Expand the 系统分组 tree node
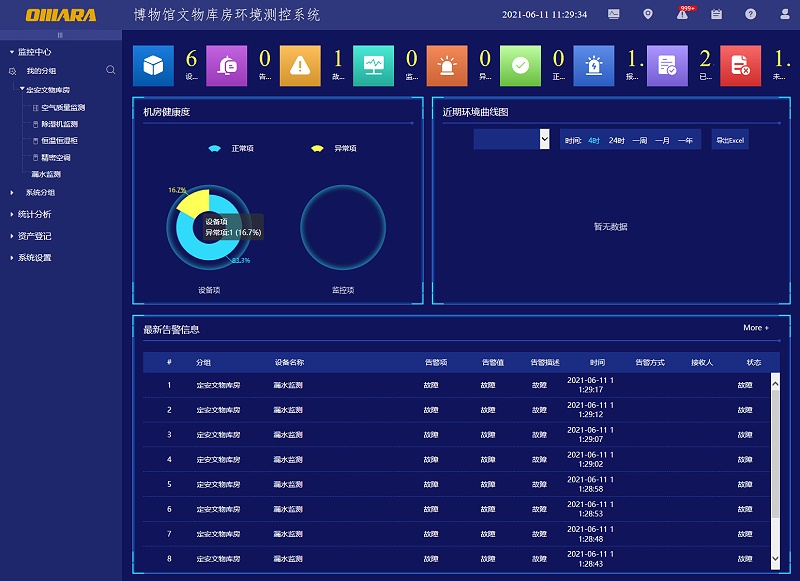This screenshot has width=800, height=581. [40, 192]
